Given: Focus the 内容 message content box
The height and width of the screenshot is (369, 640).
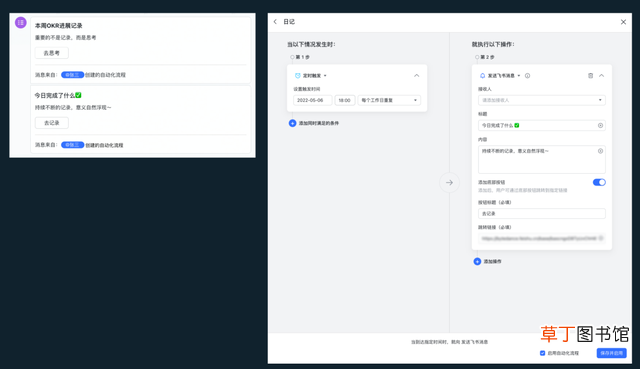Looking at the screenshot, I should click(542, 160).
